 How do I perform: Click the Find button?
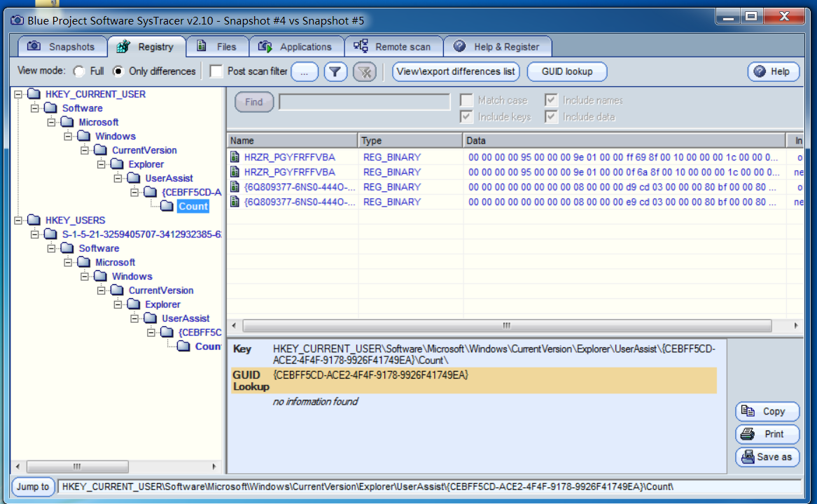(254, 101)
